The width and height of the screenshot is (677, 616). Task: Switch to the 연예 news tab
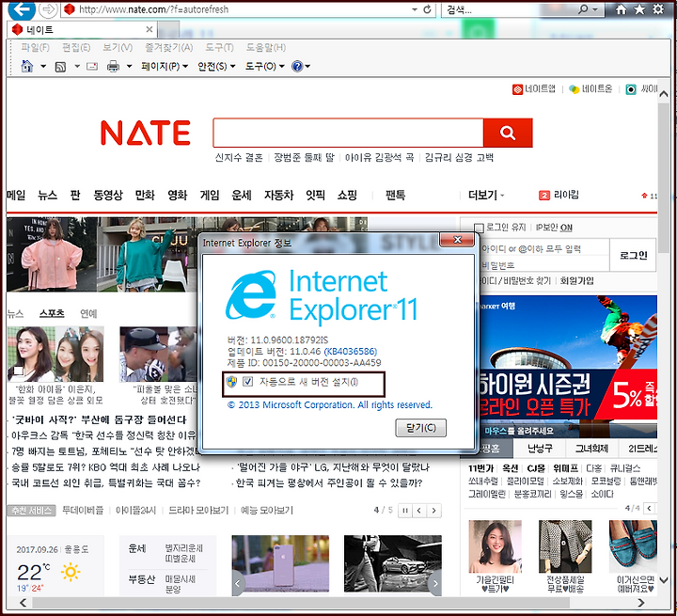point(88,313)
